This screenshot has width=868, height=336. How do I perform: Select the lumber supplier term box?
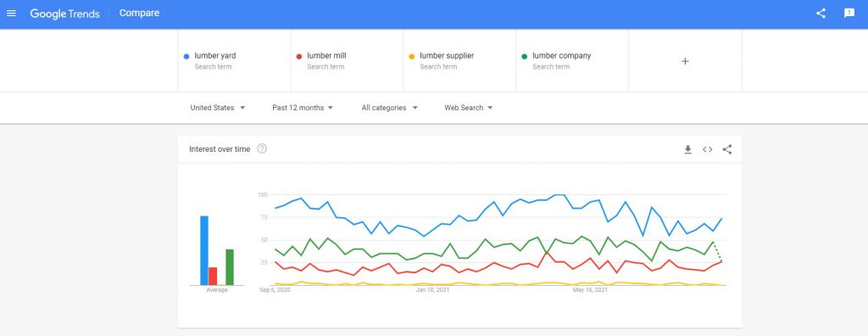tap(459, 61)
